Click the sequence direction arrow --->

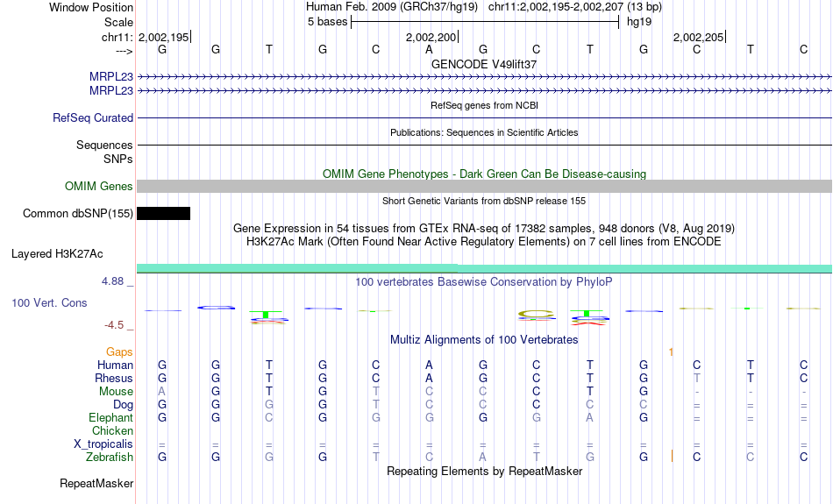[x=125, y=51]
